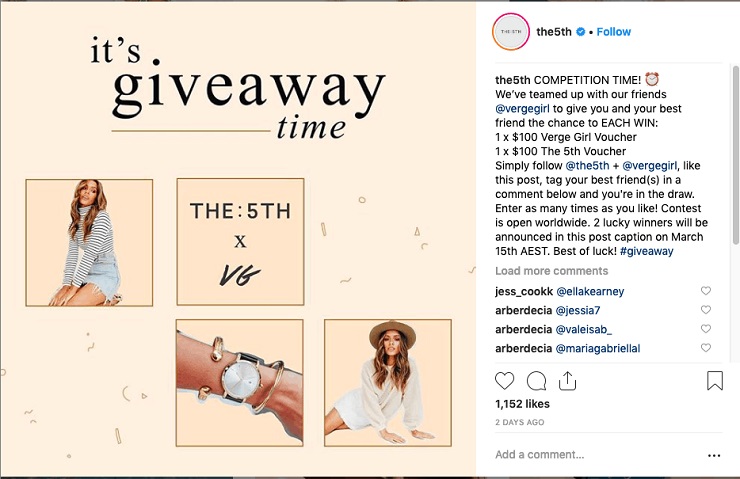Open the @vergegirl mention in caption's second line

pos(522,109)
